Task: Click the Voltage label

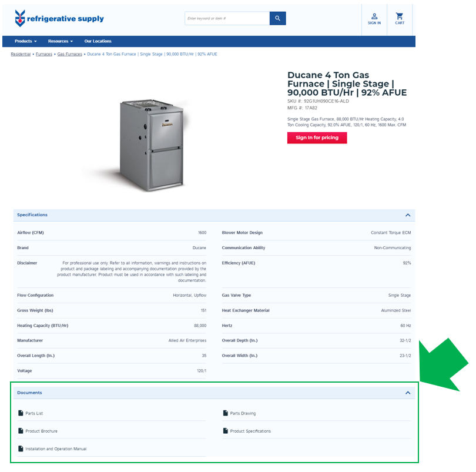Action: [x=24, y=371]
